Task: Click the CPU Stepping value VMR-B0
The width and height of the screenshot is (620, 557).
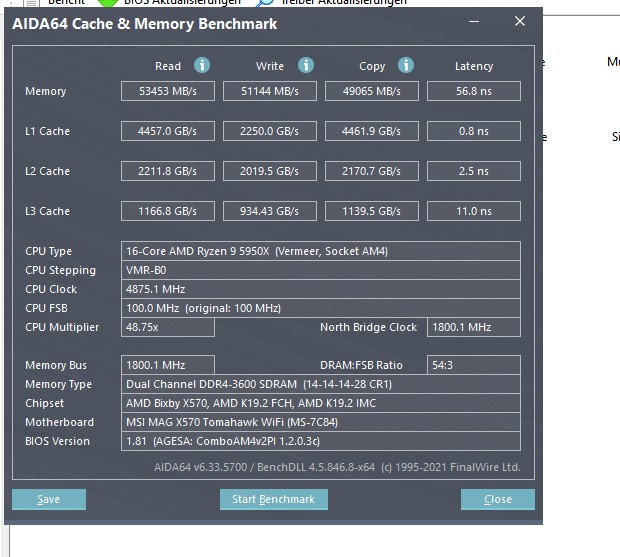Action: click(x=321, y=270)
